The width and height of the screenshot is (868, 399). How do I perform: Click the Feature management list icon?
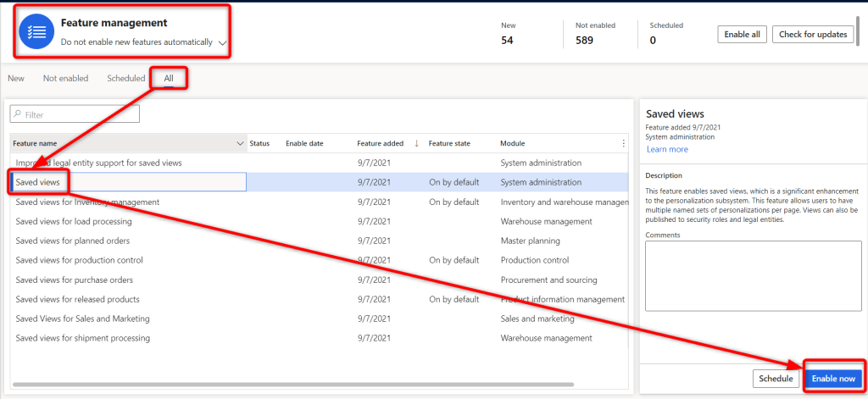pyautogui.click(x=36, y=31)
